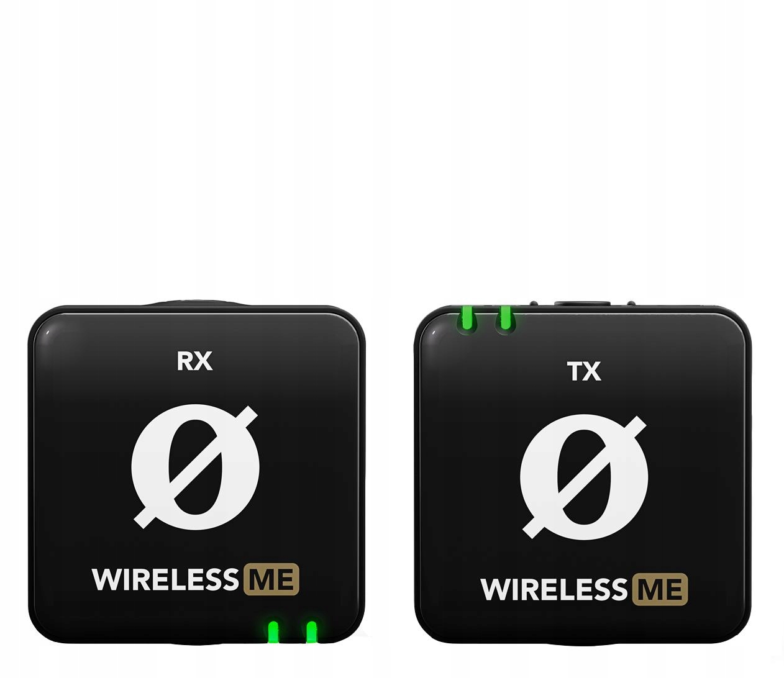The image size is (784, 678).
Task: Click the small dot left of the TX top button
Action: click(534, 304)
